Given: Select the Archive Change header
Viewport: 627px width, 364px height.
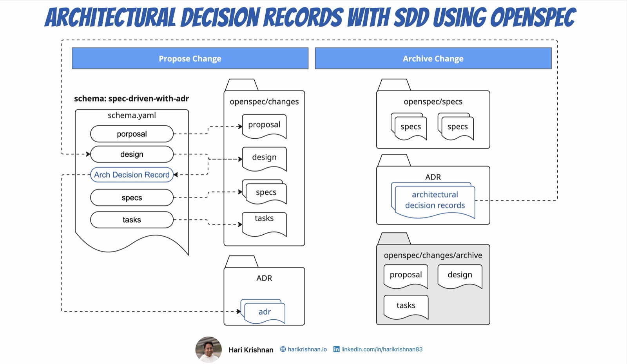Looking at the screenshot, I should pos(433,58).
